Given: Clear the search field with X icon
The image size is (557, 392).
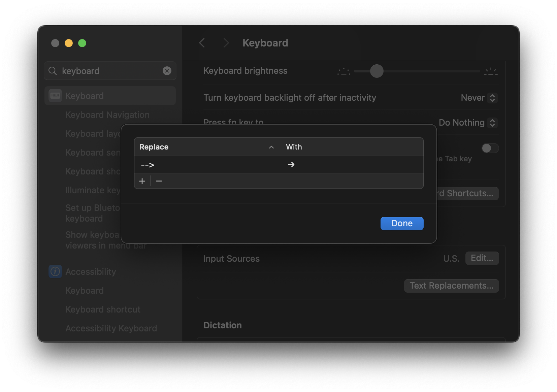Looking at the screenshot, I should [167, 71].
